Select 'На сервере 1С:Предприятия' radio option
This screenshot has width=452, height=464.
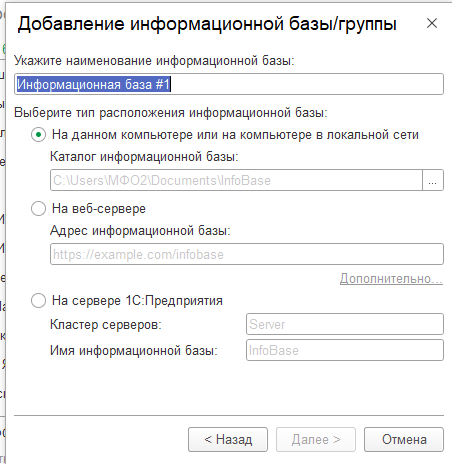coord(38,301)
